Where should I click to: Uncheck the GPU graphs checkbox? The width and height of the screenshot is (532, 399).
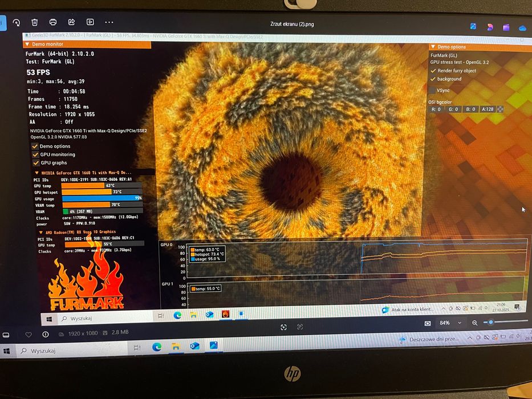point(36,163)
